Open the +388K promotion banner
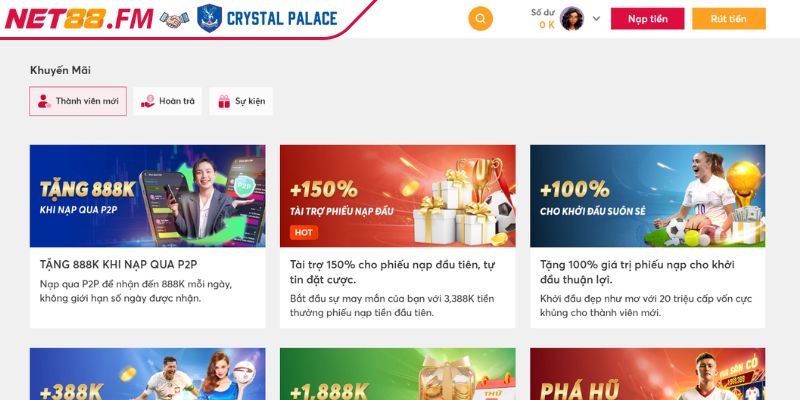The width and height of the screenshot is (800, 400). point(147,374)
